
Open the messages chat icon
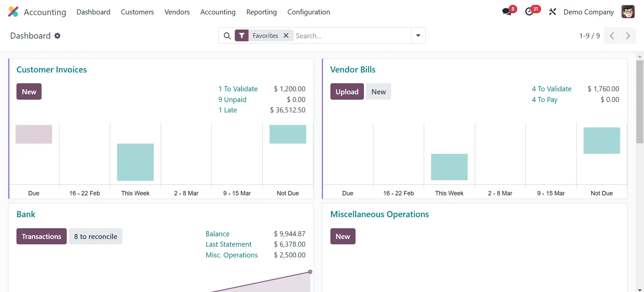(x=507, y=12)
